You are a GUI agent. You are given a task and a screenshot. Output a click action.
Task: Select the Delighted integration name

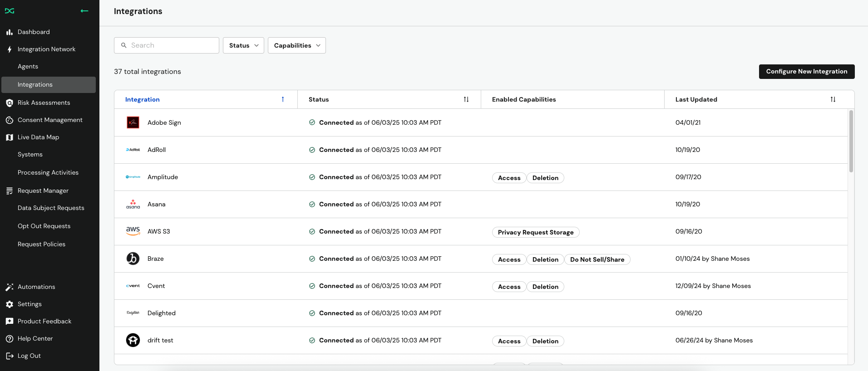[x=162, y=313]
